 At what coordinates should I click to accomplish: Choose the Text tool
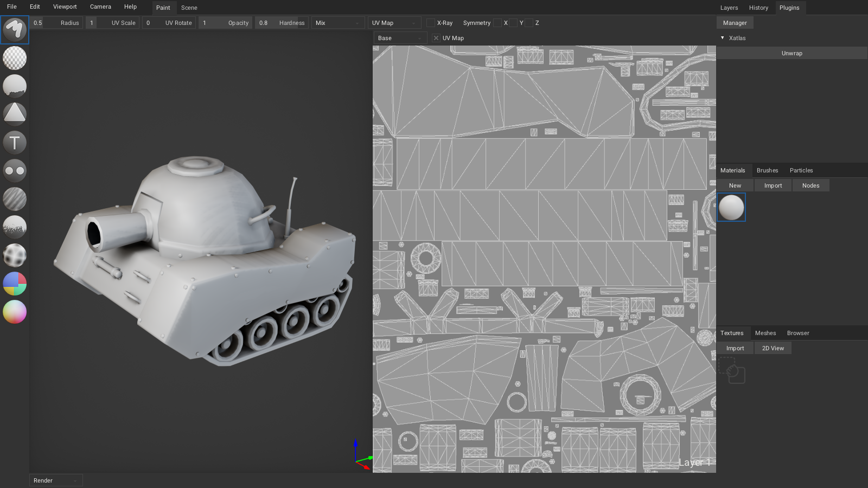click(x=15, y=142)
